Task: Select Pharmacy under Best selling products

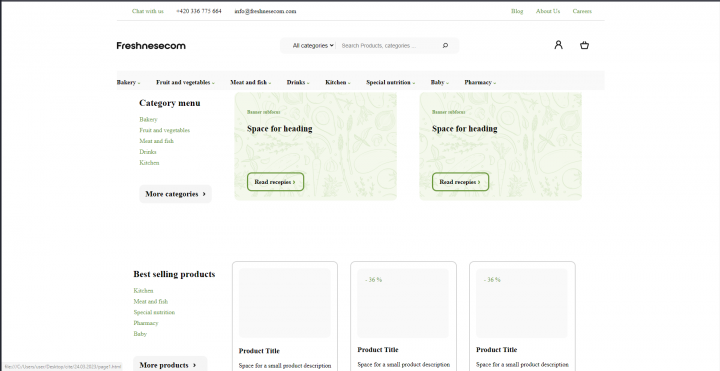Action: (146, 323)
